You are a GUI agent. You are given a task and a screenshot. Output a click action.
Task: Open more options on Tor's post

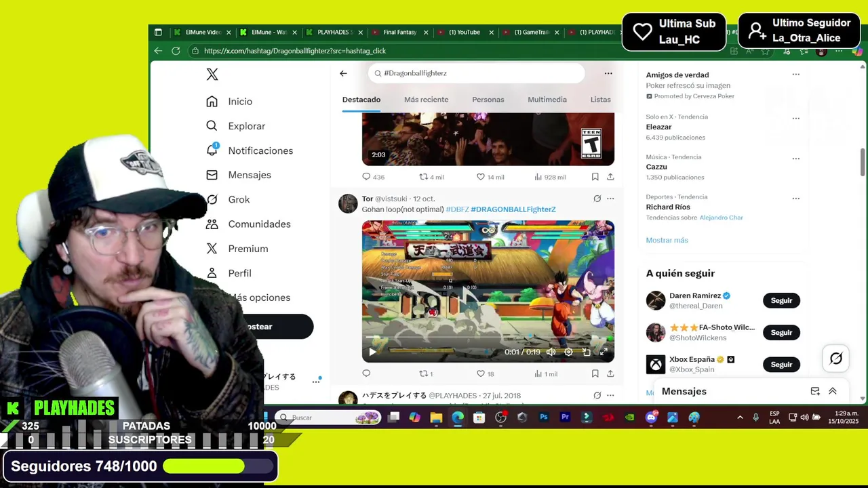point(610,199)
